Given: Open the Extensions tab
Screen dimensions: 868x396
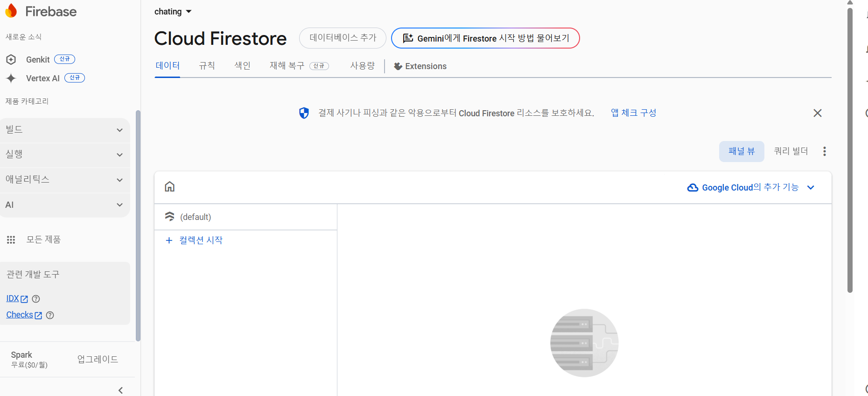Looking at the screenshot, I should click(x=420, y=66).
